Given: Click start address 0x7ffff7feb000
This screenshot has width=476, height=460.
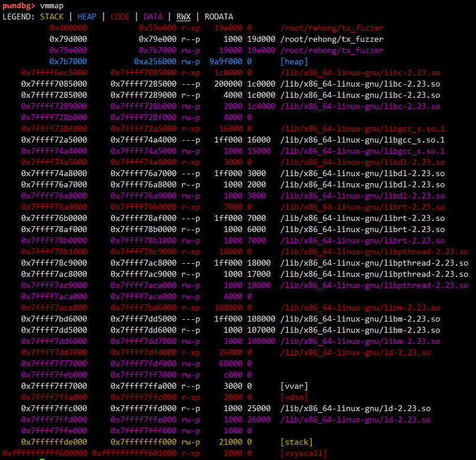Looking at the screenshot, I should pyautogui.click(x=54, y=375).
